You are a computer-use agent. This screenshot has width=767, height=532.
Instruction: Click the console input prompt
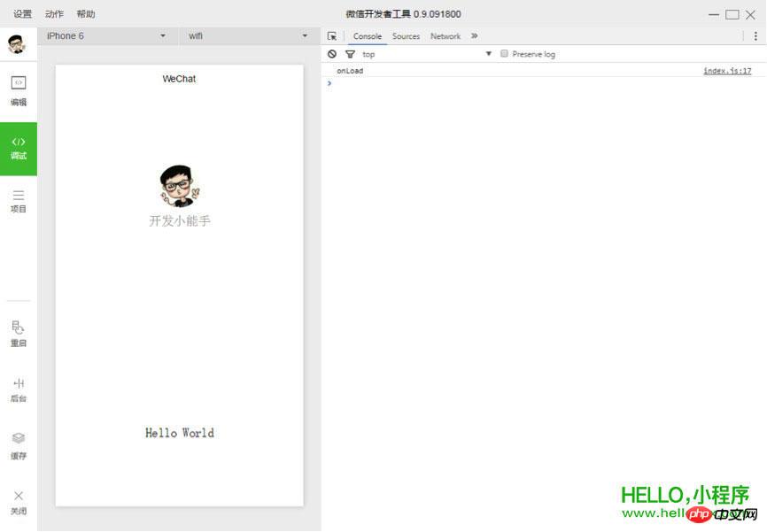pyautogui.click(x=543, y=83)
